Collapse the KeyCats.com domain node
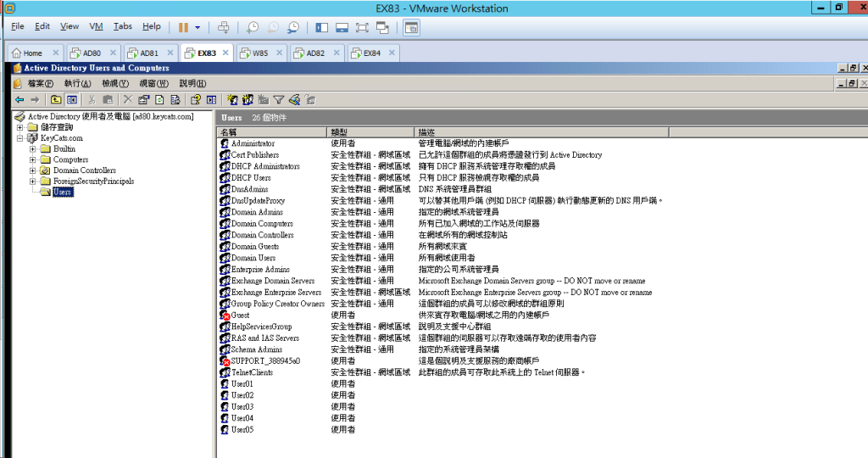Screen dimensions: 868x458 pyautogui.click(x=19, y=138)
